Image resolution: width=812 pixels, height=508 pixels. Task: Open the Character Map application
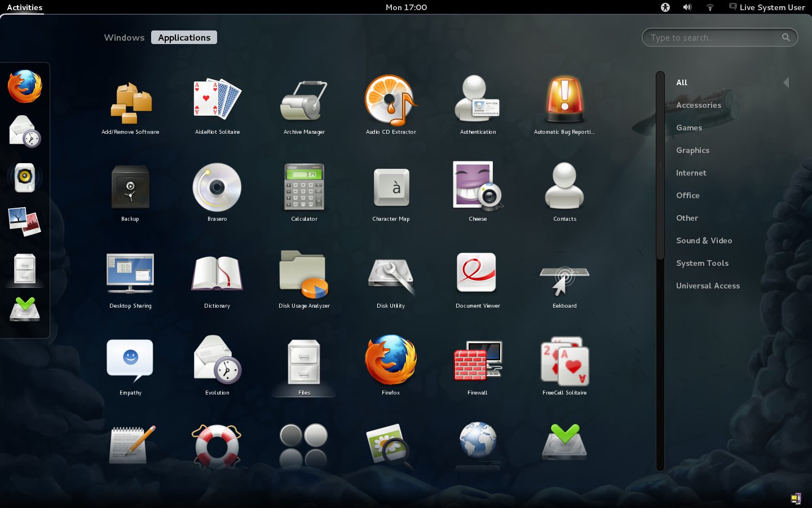(391, 187)
